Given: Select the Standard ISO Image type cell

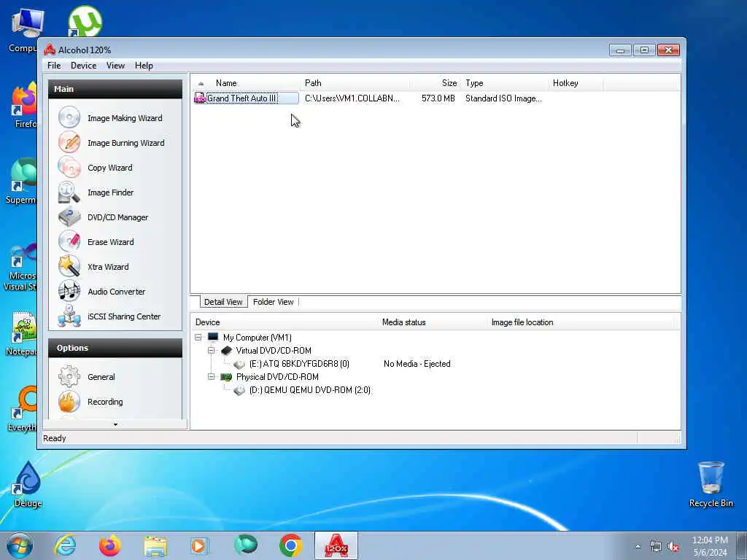Looking at the screenshot, I should click(x=503, y=98).
